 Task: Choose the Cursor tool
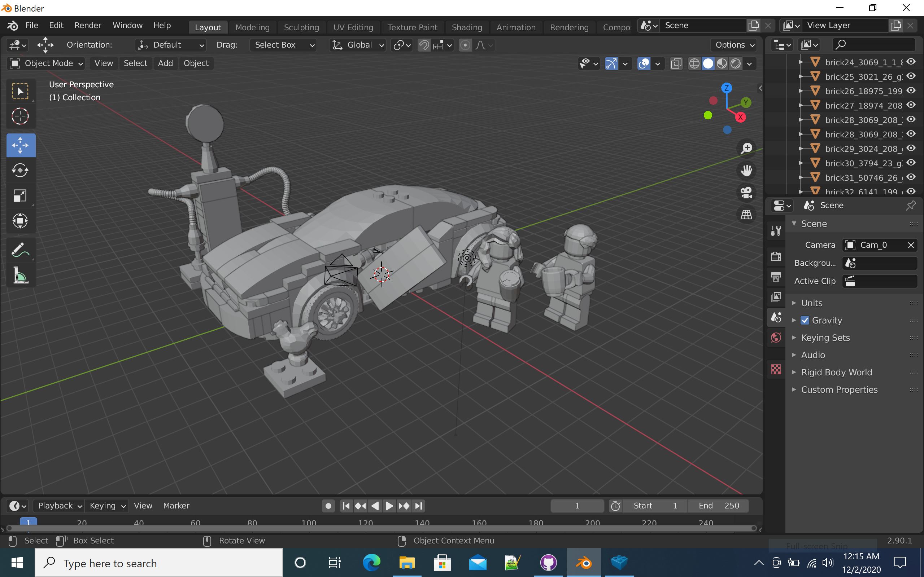click(20, 116)
